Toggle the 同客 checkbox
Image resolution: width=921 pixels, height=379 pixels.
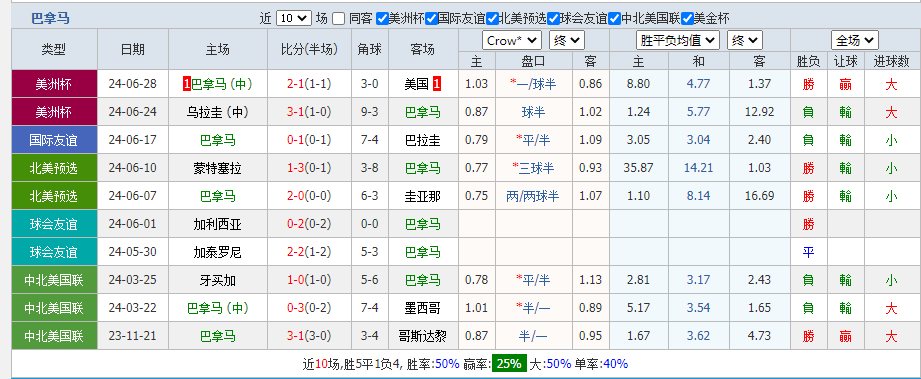[338, 19]
